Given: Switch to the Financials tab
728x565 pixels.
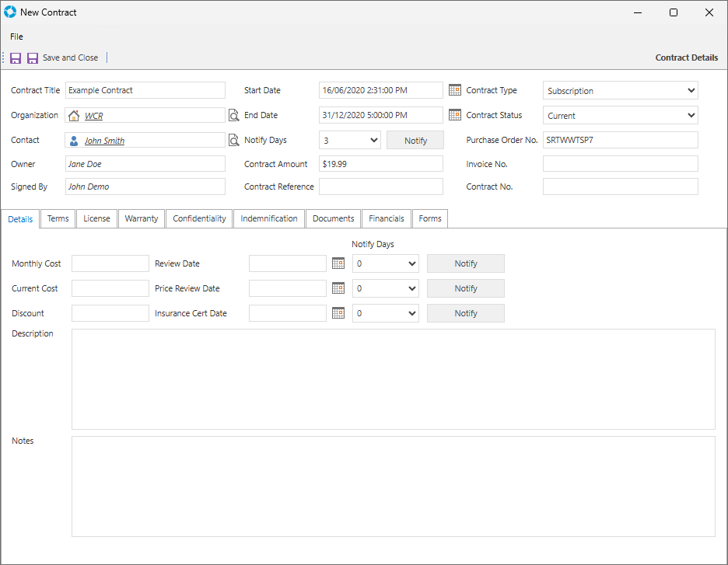Looking at the screenshot, I should pos(387,219).
